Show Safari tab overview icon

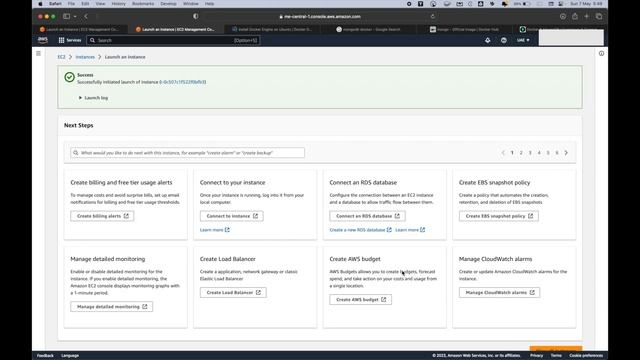click(599, 16)
